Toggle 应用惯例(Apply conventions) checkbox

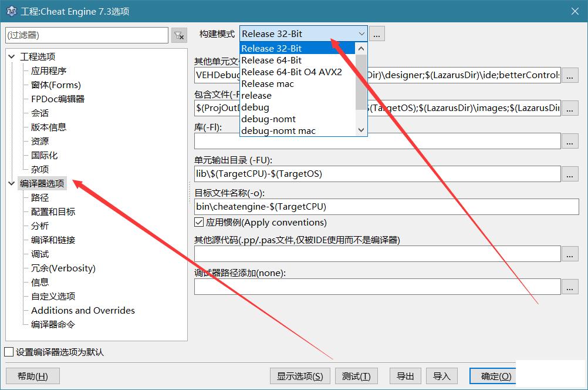[x=199, y=222]
